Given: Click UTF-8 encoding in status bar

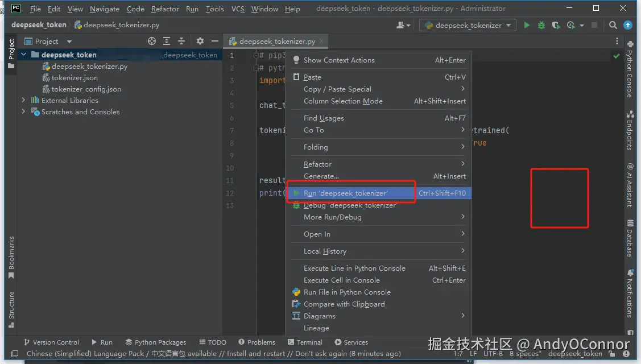Looking at the screenshot, I should pyautogui.click(x=493, y=354).
